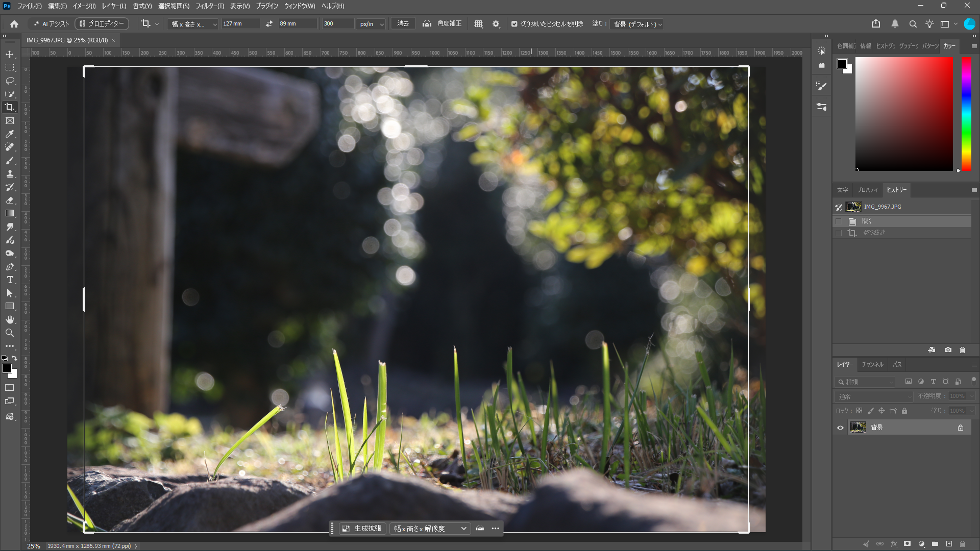980x551 pixels.
Task: Select the Eraser tool
Action: coord(10,200)
